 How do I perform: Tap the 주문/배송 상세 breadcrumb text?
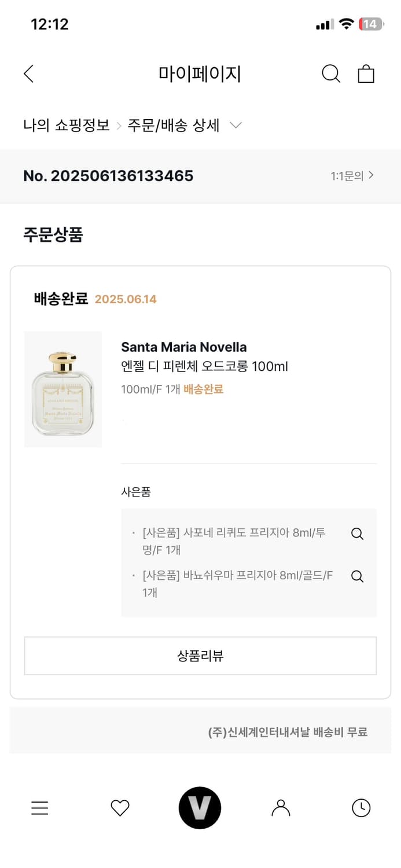coord(175,124)
